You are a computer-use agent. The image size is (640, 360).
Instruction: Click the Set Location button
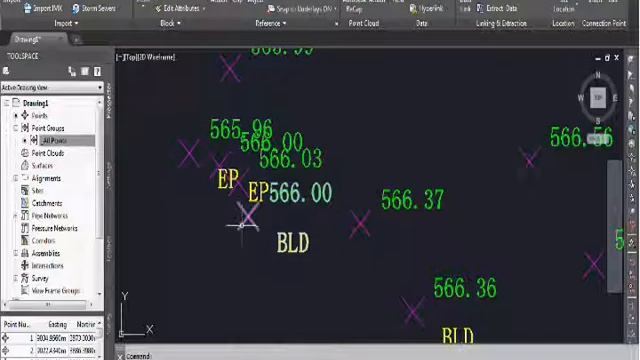[x=564, y=7]
